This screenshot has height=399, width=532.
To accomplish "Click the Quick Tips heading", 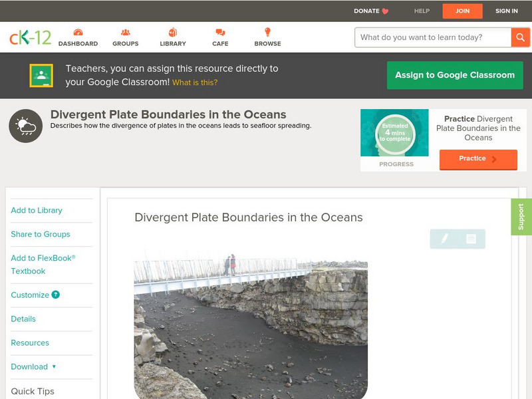I will point(33,391).
